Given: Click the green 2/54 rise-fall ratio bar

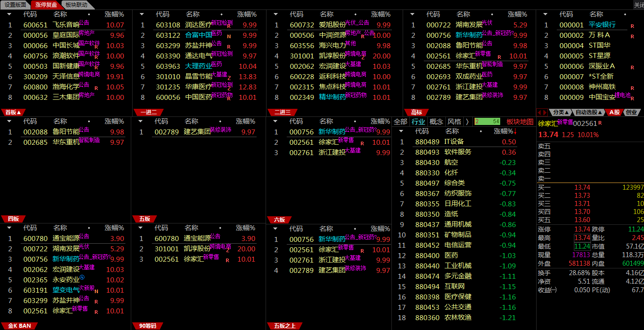Looking at the screenshot, I should [487, 121].
